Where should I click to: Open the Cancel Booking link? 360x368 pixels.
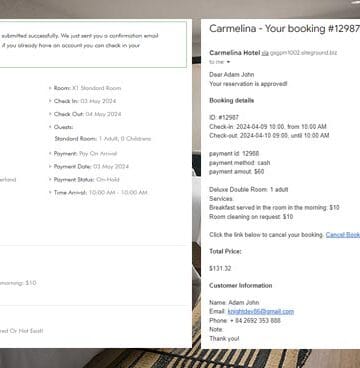[x=343, y=235]
